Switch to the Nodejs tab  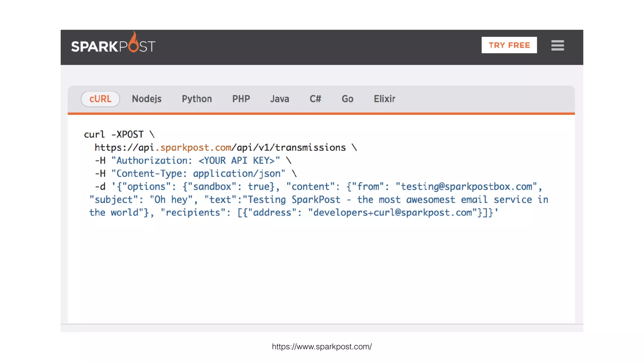(147, 99)
